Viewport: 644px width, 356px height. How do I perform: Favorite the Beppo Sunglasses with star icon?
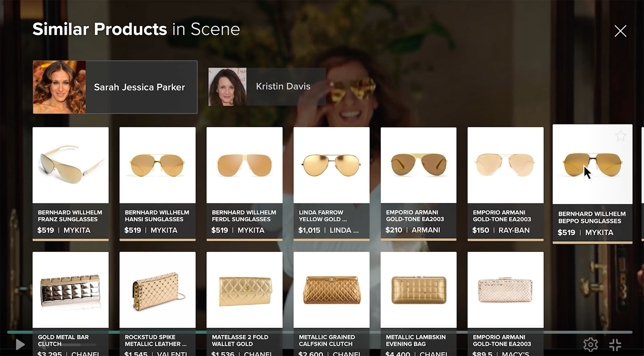(x=620, y=136)
